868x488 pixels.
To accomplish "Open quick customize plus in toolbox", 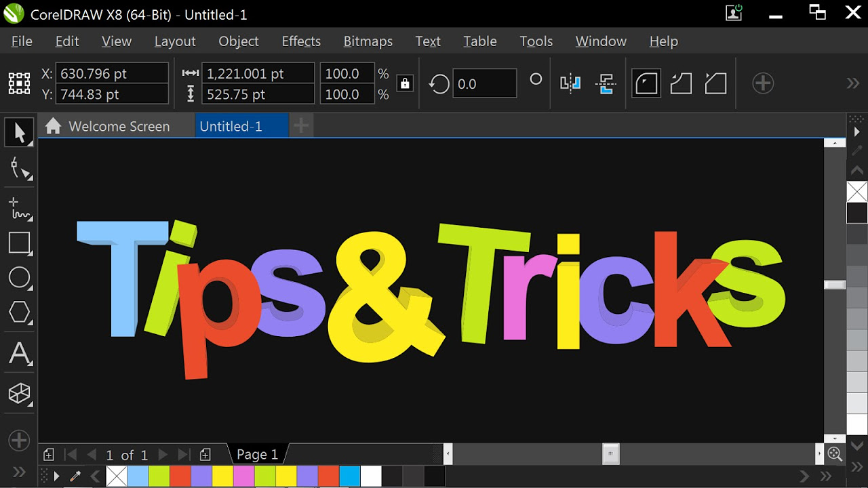I will [x=19, y=441].
